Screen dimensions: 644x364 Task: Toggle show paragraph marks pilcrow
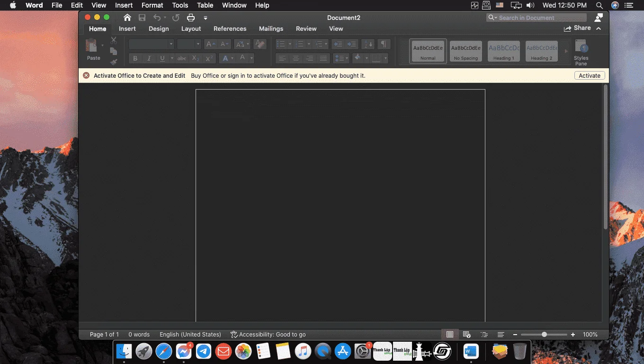coord(384,44)
